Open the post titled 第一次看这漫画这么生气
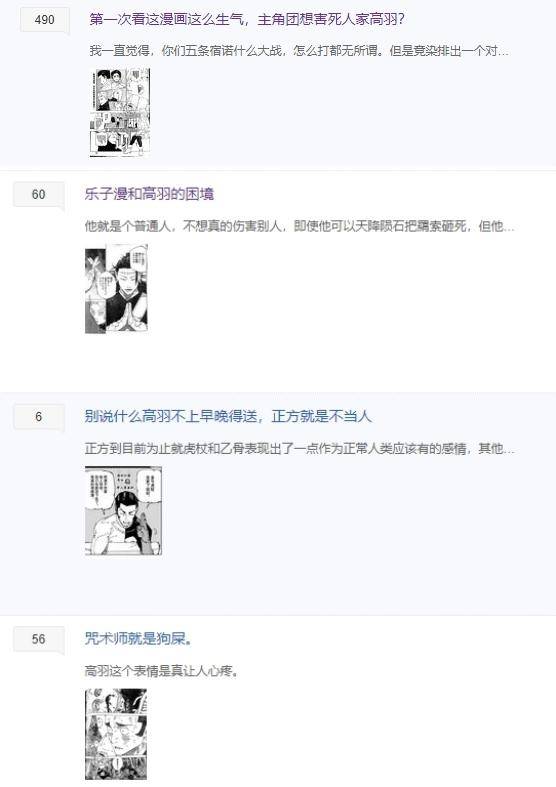The width and height of the screenshot is (556, 787). pos(246,20)
